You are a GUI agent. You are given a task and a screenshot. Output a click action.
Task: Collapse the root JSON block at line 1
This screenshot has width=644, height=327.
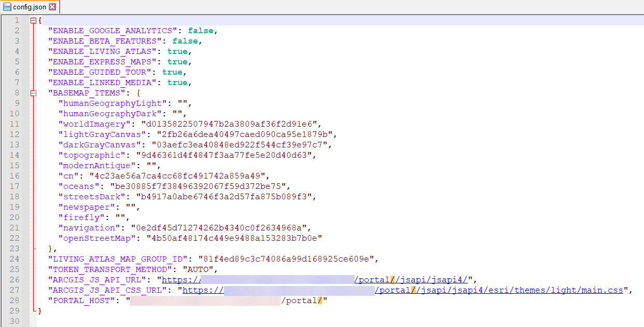tap(33, 20)
